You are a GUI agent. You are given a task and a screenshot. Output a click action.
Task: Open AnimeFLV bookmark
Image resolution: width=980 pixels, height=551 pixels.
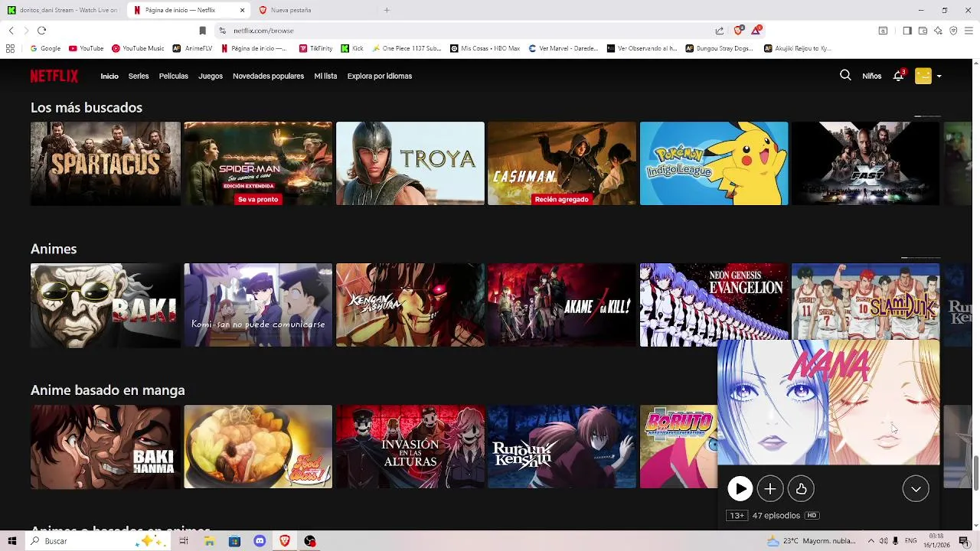pos(192,48)
